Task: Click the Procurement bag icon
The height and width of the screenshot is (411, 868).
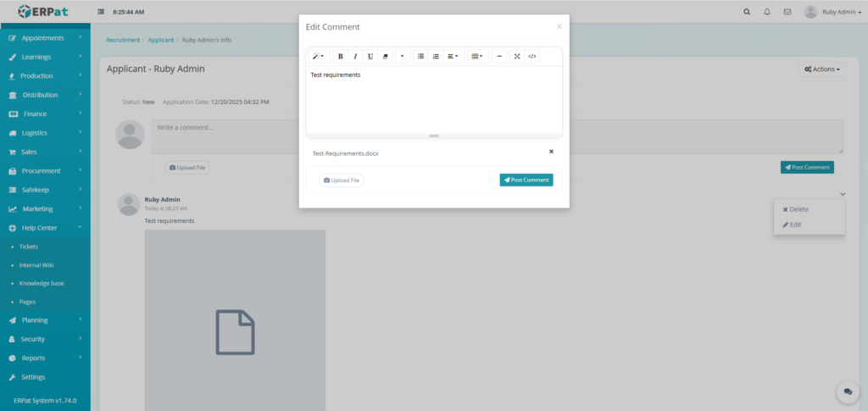Action: [x=12, y=171]
